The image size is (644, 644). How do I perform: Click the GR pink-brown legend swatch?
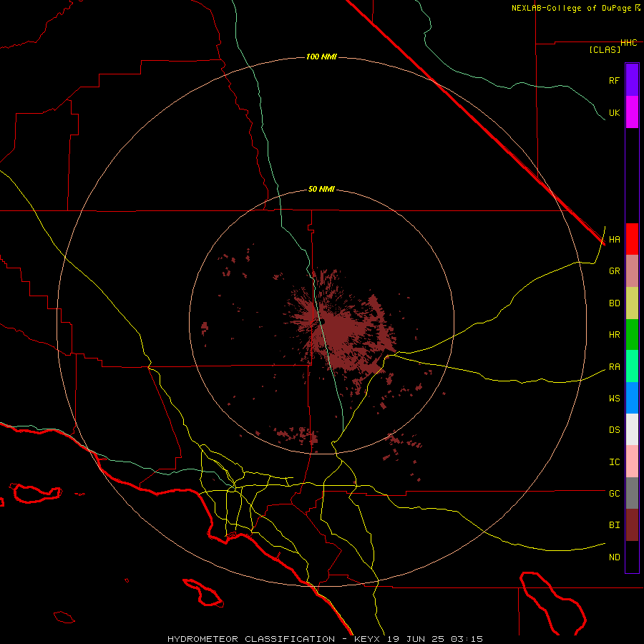[x=632, y=271]
